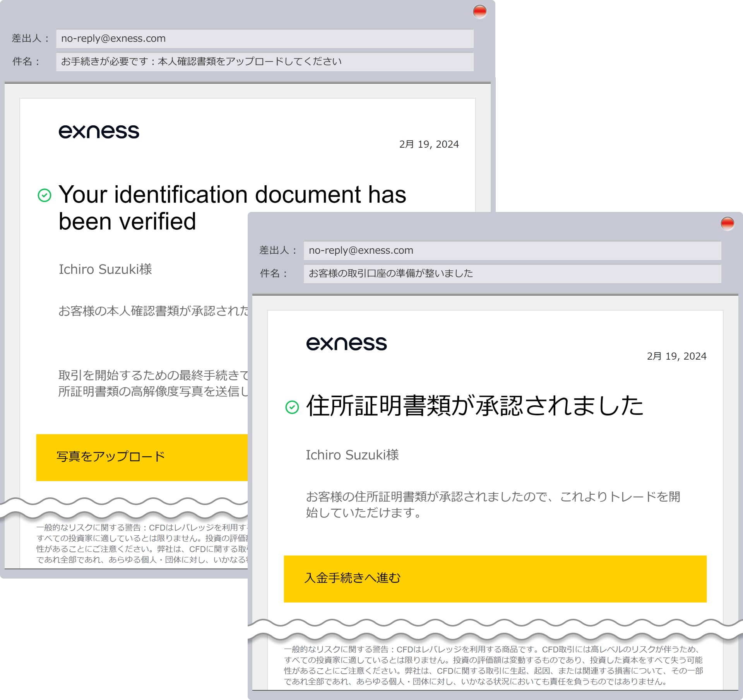Click heading 'Your identification document has been verified'
743x700 pixels.
[232, 208]
